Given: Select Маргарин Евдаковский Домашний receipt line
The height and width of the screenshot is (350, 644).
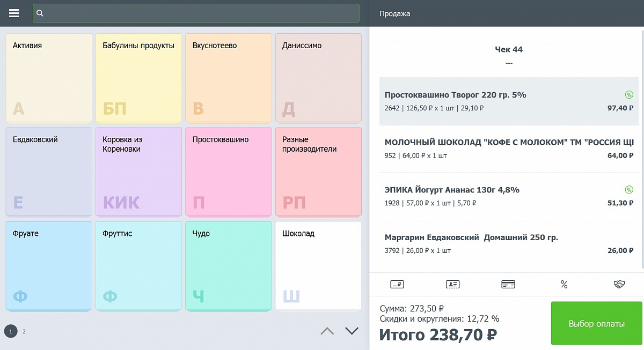Looking at the screenshot, I should click(x=510, y=244).
